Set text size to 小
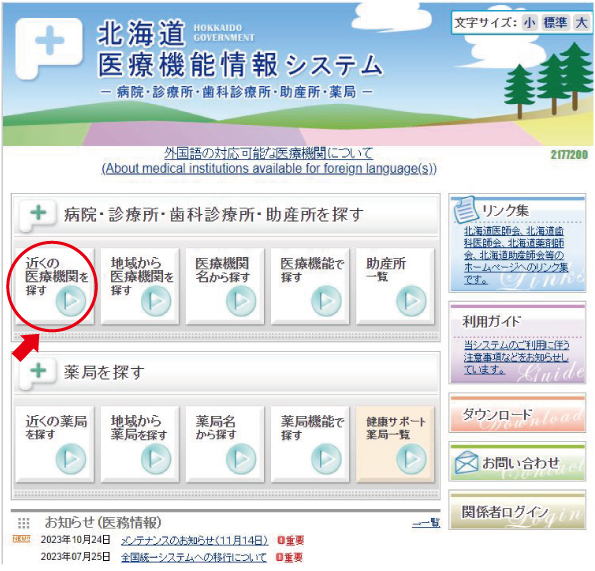This screenshot has height=571, width=595. coord(529,23)
